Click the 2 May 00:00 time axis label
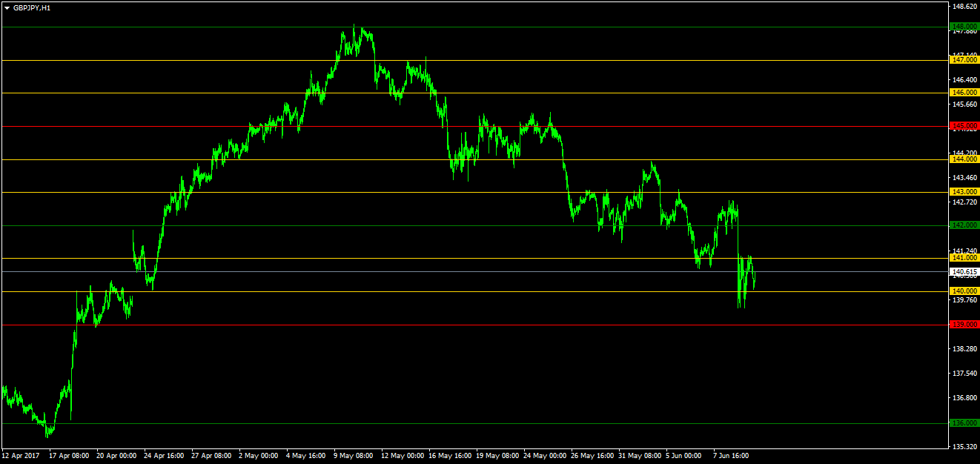 coord(259,456)
